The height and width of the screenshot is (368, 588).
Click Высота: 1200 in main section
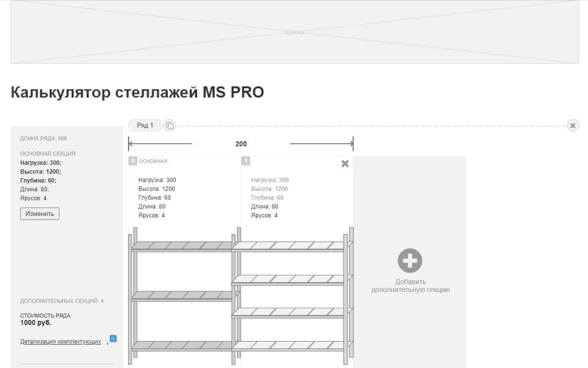157,189
